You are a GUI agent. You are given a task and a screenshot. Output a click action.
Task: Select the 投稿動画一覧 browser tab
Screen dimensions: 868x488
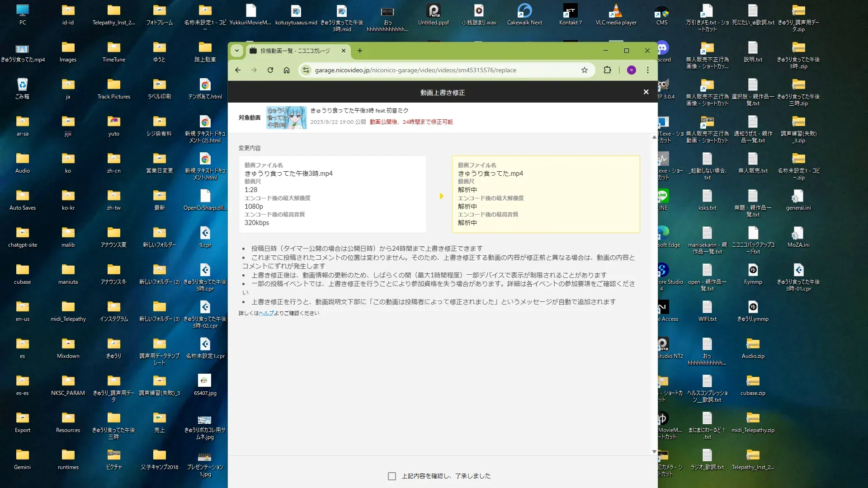tap(295, 51)
